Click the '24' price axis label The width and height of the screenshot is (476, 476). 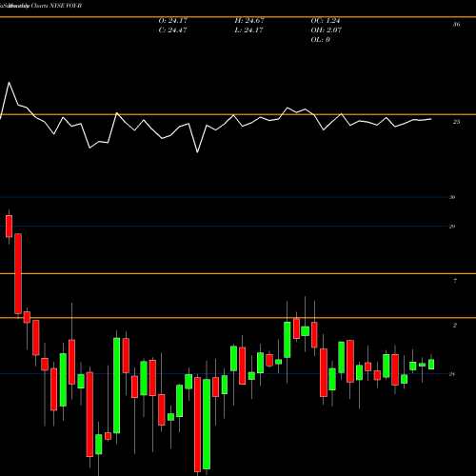pos(452,374)
